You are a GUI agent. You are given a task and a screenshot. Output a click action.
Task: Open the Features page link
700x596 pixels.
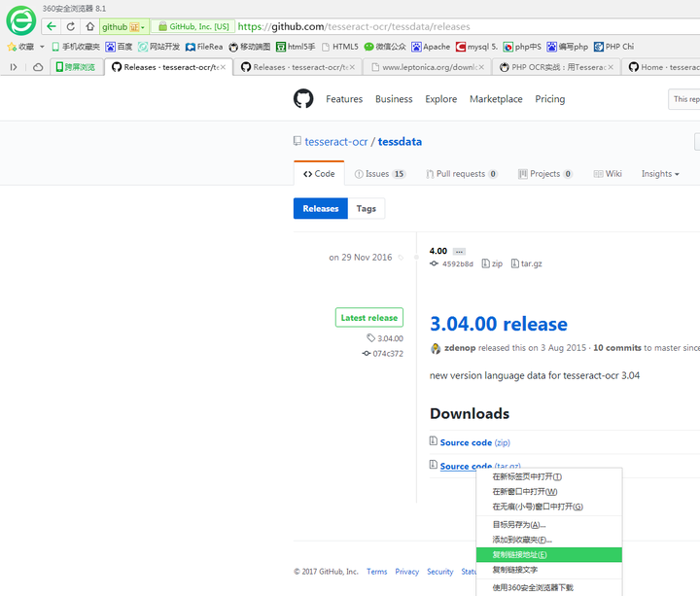tap(344, 99)
